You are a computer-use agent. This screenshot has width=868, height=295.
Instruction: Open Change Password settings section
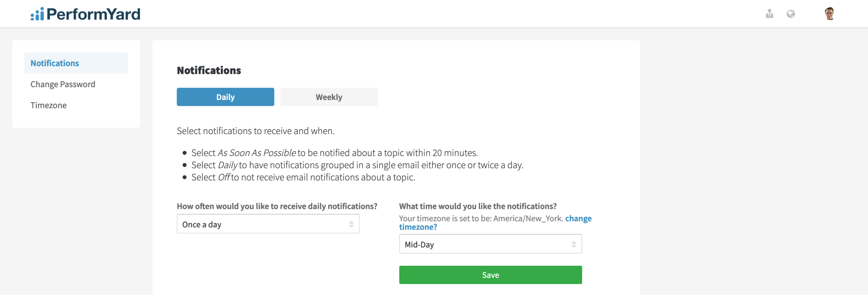click(x=63, y=84)
